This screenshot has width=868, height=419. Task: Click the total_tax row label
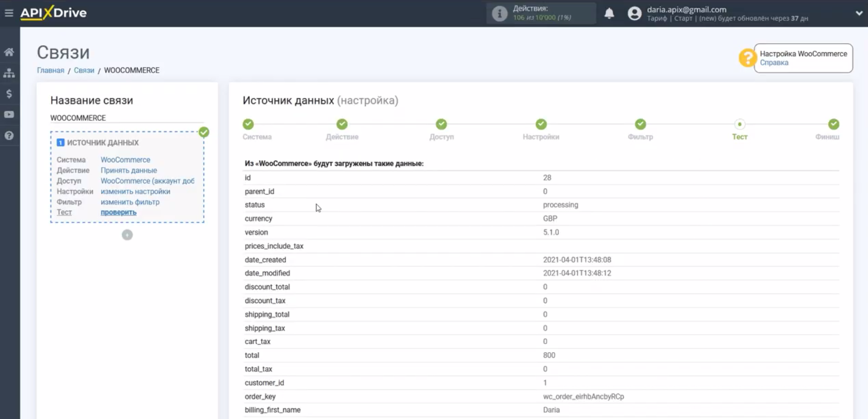[x=258, y=369]
